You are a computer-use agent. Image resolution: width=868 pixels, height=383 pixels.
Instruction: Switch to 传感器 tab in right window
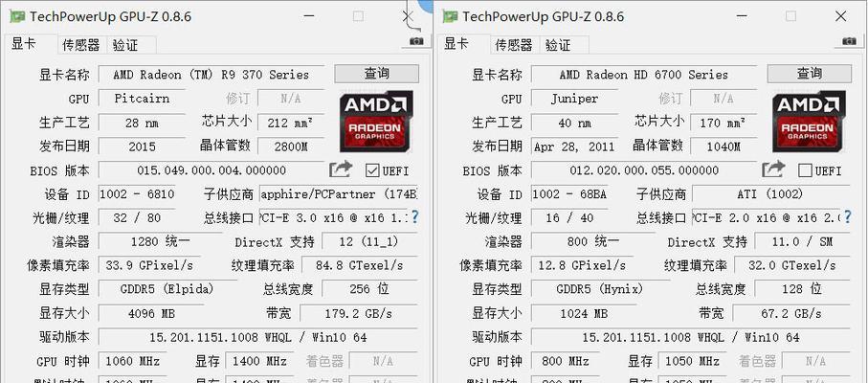coord(514,45)
